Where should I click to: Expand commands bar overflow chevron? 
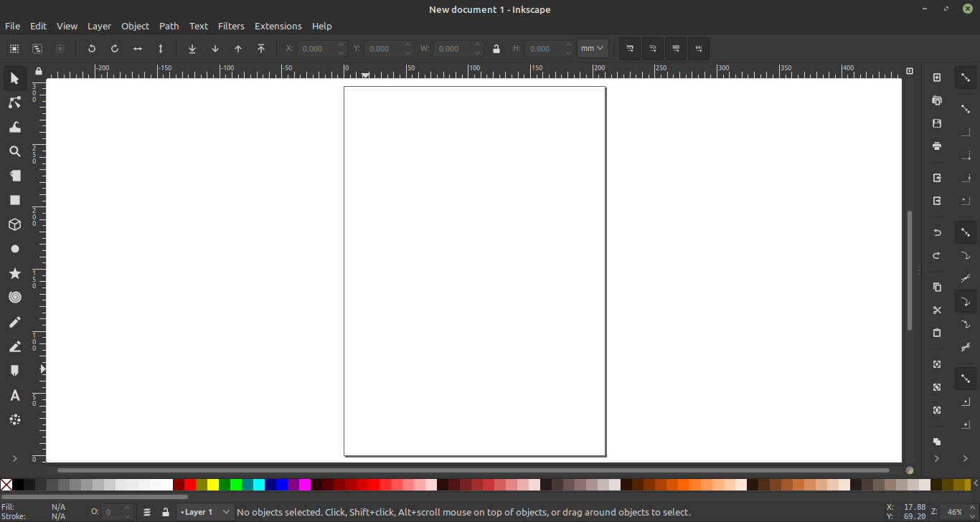(x=937, y=458)
